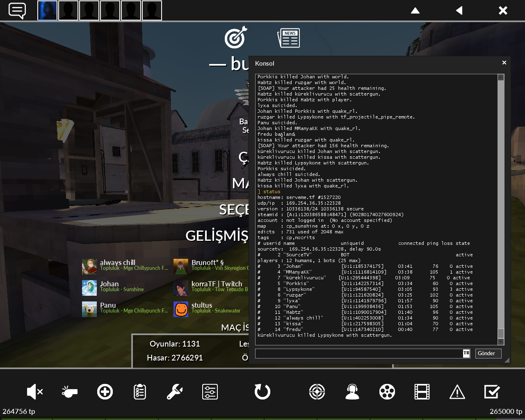Click the console command input field

coord(359,354)
